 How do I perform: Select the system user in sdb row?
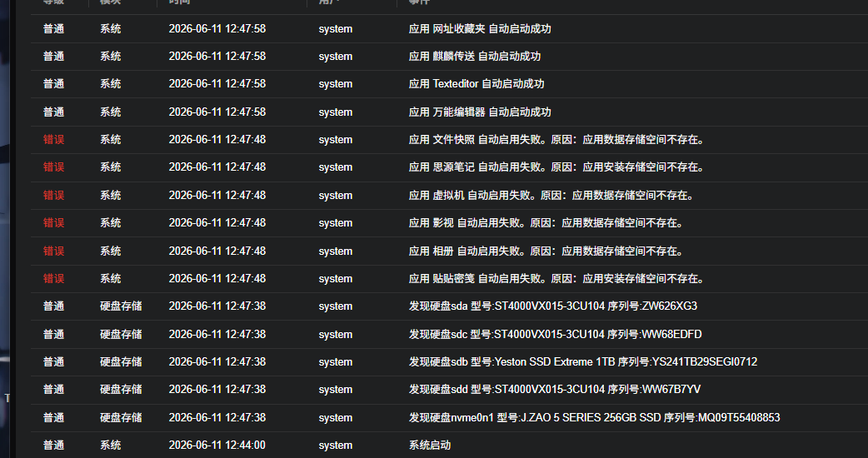[336, 361]
